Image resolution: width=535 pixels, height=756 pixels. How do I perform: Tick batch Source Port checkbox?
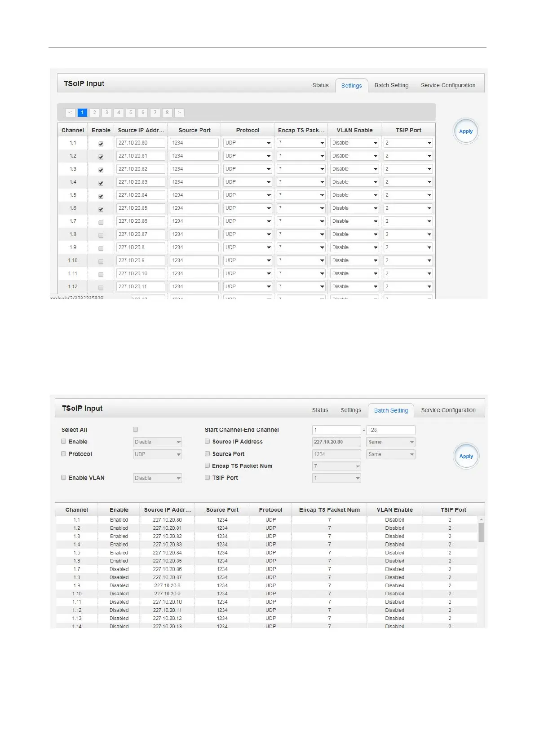click(208, 454)
